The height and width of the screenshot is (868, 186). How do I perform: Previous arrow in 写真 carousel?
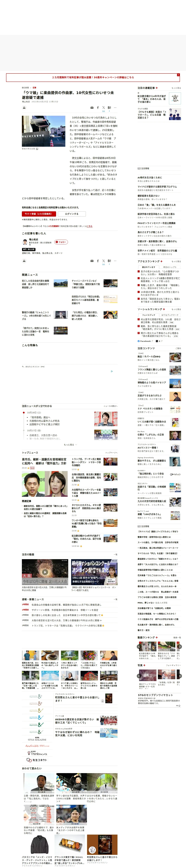click(x=139, y=676)
